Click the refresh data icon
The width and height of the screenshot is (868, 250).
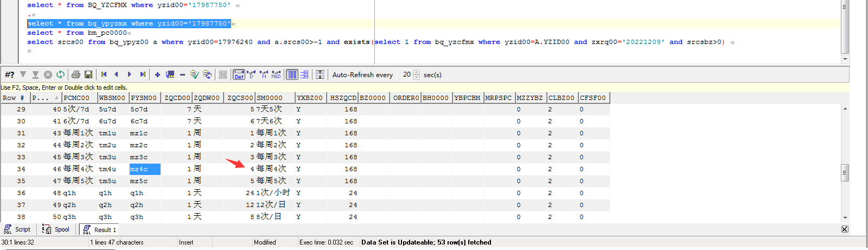(60, 74)
